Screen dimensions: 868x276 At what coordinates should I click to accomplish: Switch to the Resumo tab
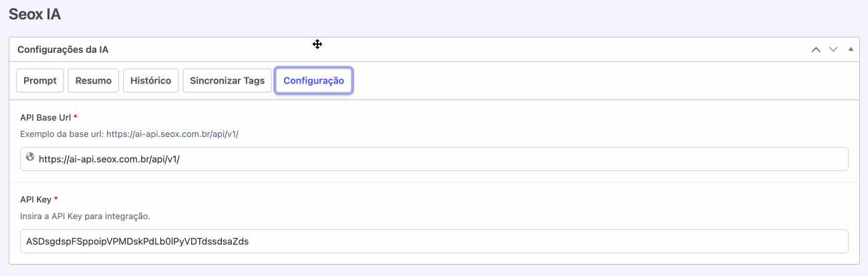94,81
